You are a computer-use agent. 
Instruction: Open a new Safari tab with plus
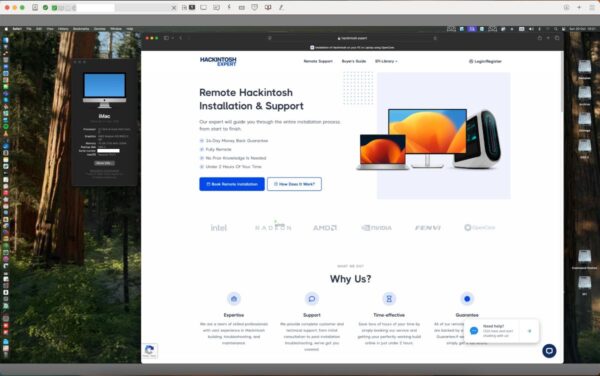pyautogui.click(x=548, y=38)
